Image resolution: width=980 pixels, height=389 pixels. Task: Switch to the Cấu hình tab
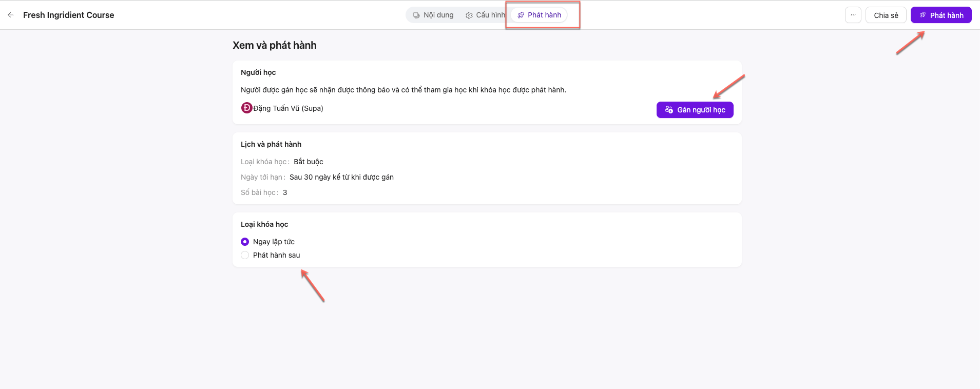coord(485,15)
